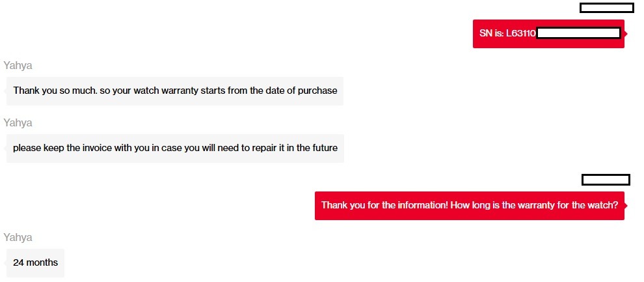Click tail pointer of the Thank you so much bubble
Viewport: 644px width, 282px height.
pos(5,91)
